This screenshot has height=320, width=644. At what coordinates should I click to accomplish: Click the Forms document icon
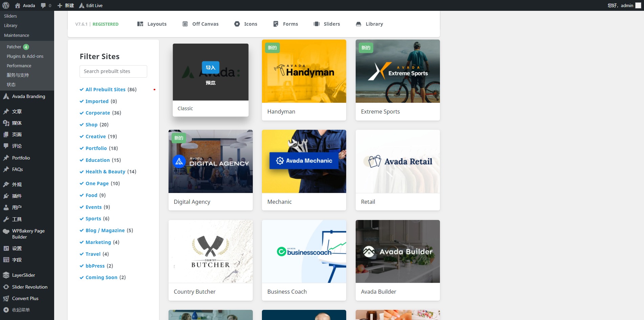tap(276, 24)
